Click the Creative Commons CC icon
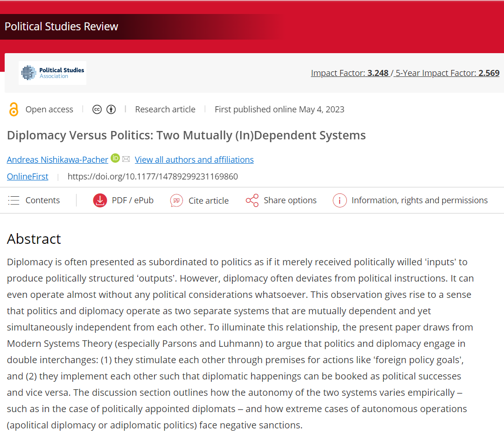The width and height of the screenshot is (504, 434). [x=97, y=110]
